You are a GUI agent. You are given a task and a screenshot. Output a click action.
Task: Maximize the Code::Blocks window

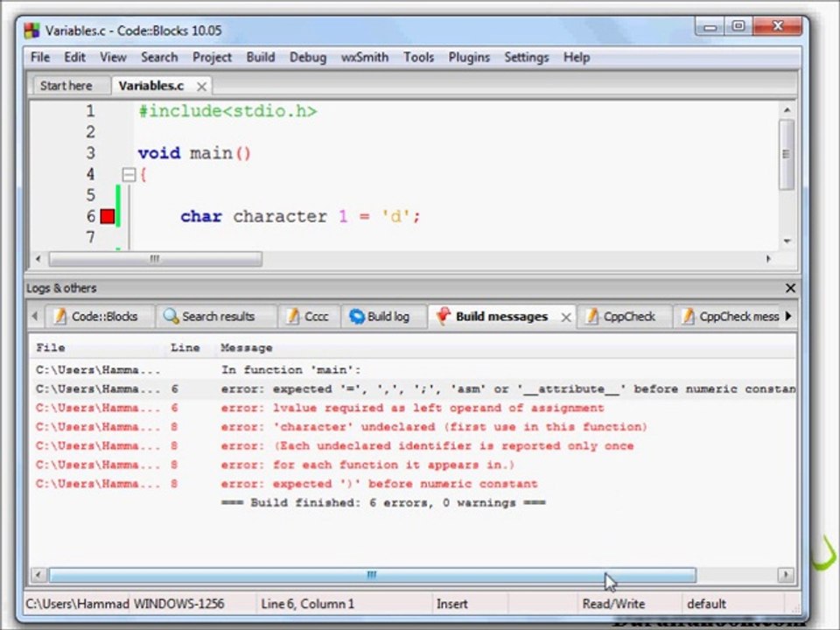[x=738, y=25]
